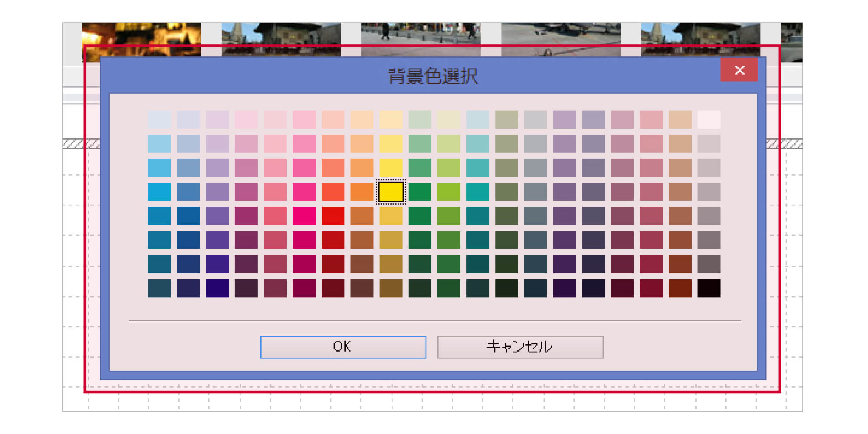Open the night-scene photo thumbnail behind the dialog

141,39
